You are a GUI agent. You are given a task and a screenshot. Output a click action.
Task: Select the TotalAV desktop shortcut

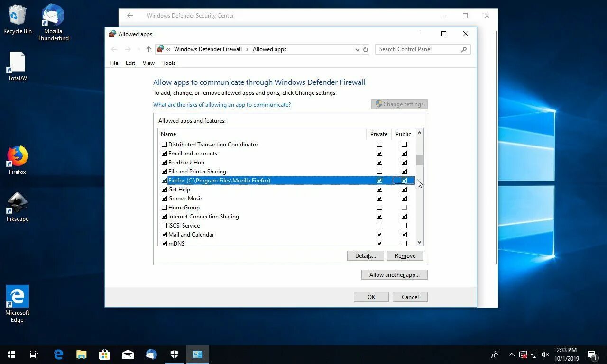pos(17,66)
